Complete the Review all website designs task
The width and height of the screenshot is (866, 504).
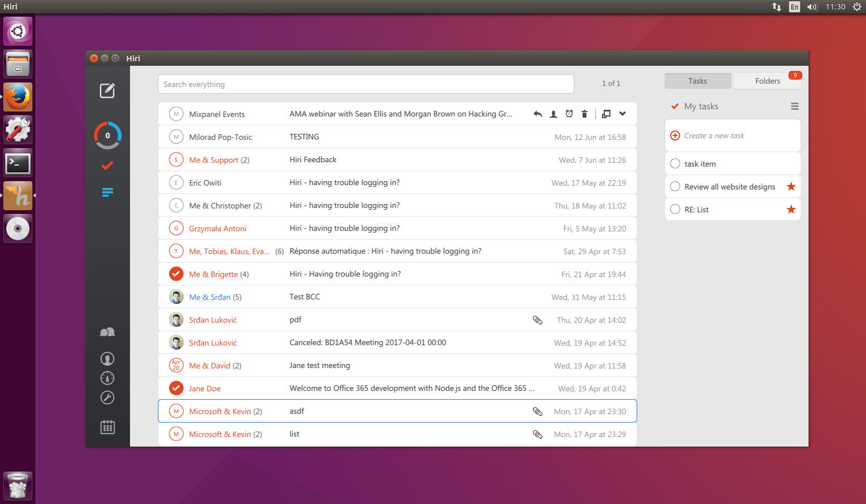675,187
